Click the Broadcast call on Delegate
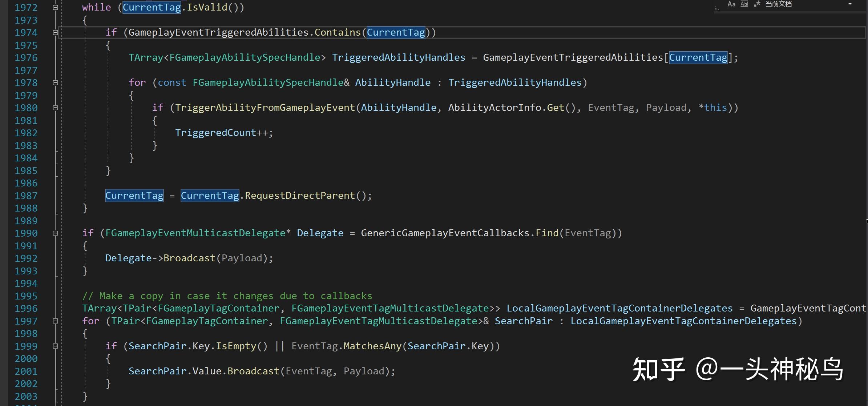868x406 pixels. [x=189, y=258]
